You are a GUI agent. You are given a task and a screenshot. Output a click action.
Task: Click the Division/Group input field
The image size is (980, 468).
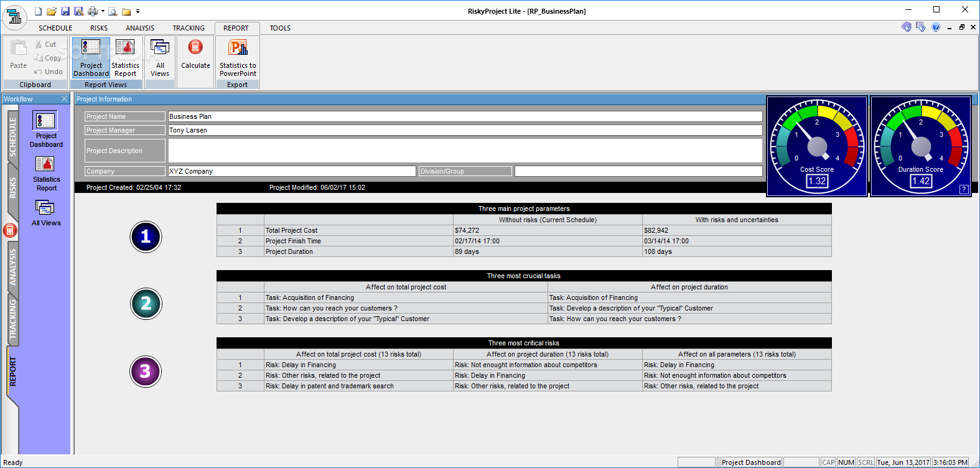click(638, 171)
